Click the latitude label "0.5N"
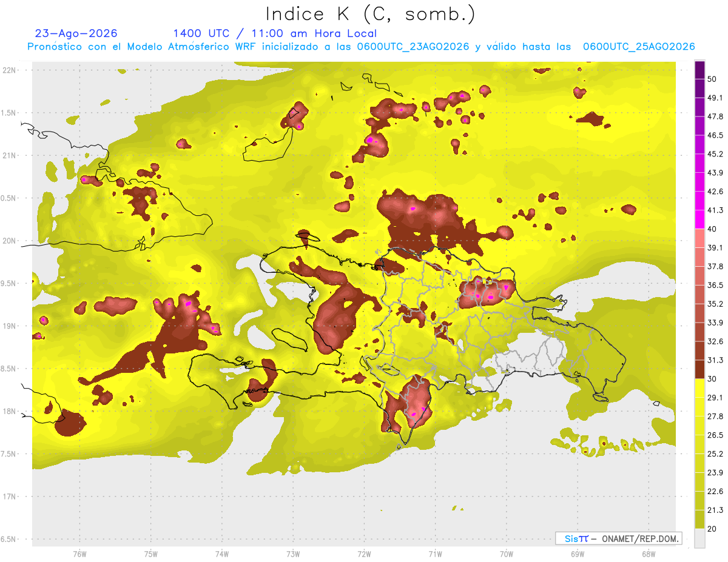The width and height of the screenshot is (728, 562). tap(8, 198)
